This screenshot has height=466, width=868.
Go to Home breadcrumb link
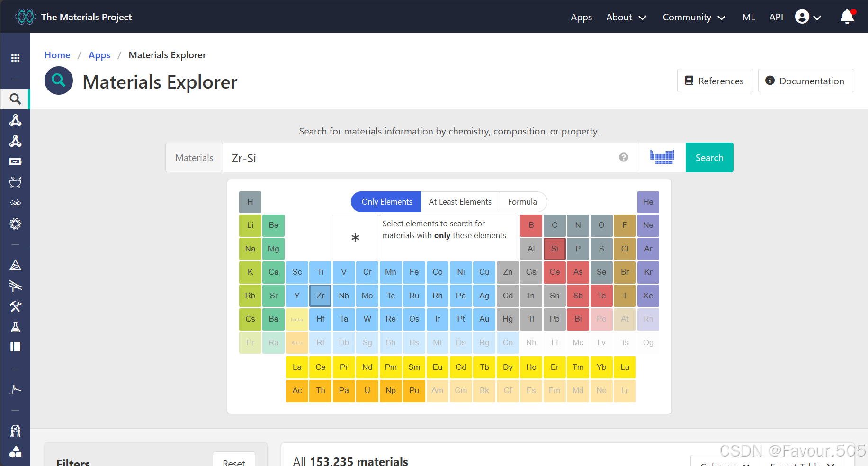[57, 55]
